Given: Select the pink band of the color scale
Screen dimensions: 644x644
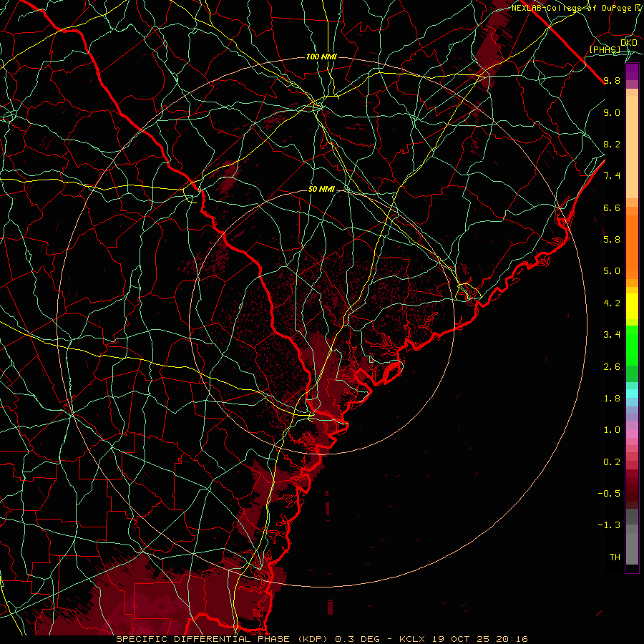Looking at the screenshot, I should [x=632, y=434].
